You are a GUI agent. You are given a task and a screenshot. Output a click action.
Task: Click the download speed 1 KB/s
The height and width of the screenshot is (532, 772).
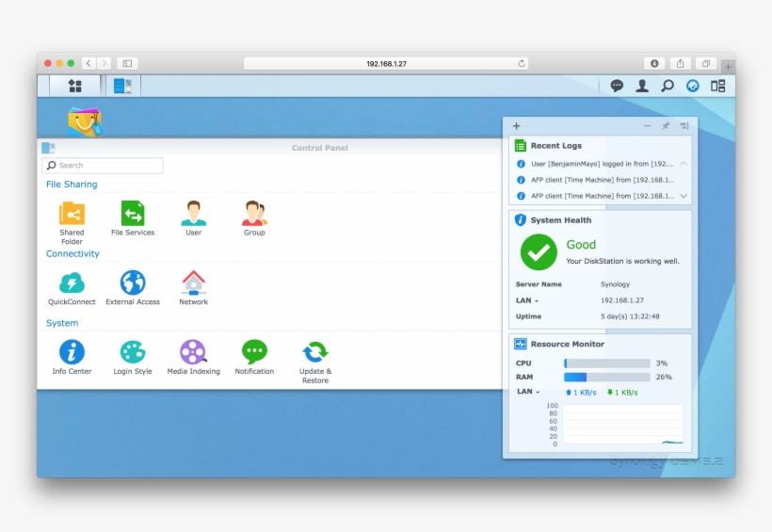622,393
